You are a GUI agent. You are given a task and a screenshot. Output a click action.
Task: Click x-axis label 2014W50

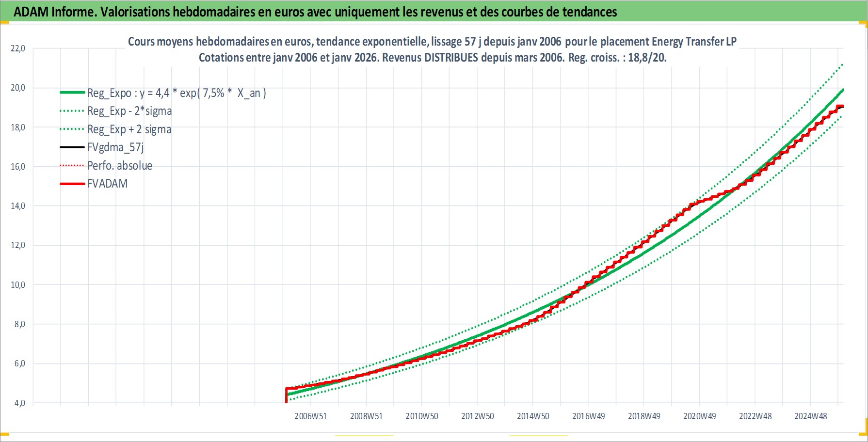click(x=533, y=416)
